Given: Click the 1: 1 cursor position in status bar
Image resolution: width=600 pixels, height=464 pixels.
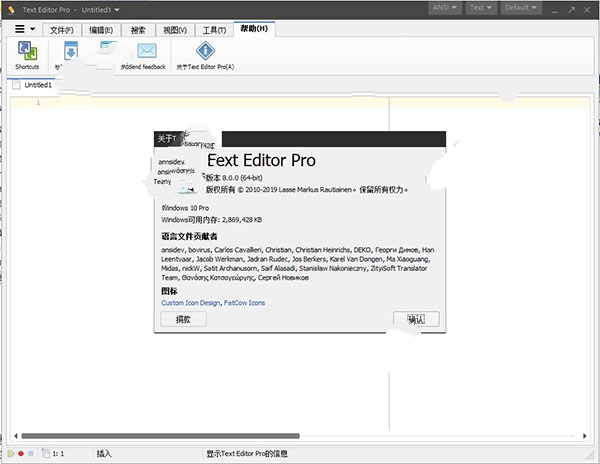Looking at the screenshot, I should pyautogui.click(x=58, y=454).
